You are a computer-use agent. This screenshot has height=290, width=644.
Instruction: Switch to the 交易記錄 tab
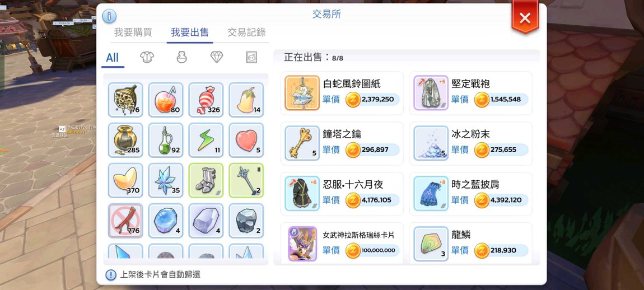[246, 33]
